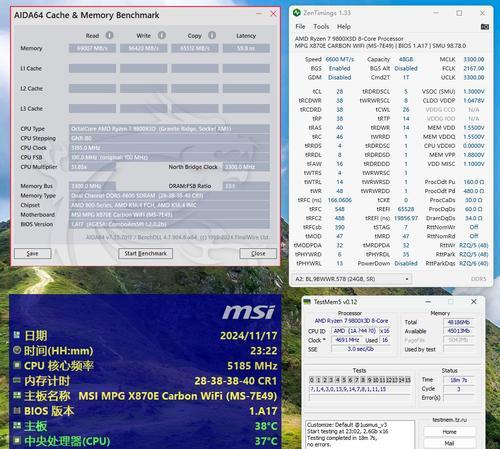
Task: Click the L3 Cache Latency field
Action: (x=246, y=108)
